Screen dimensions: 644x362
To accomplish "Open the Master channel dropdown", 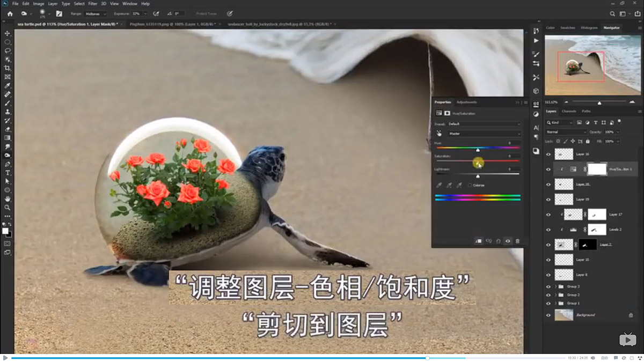I will coord(484,133).
